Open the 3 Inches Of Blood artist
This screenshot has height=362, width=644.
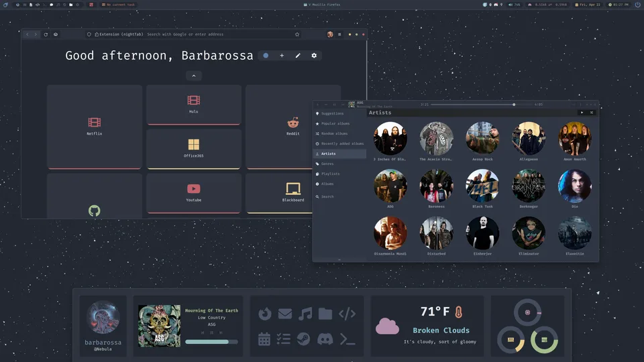[390, 138]
